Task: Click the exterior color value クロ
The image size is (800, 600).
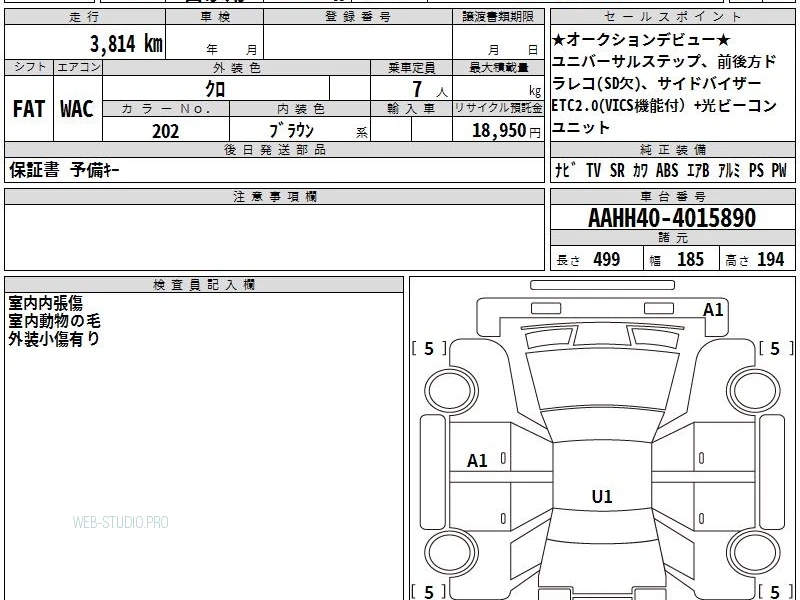Action: 215,89
